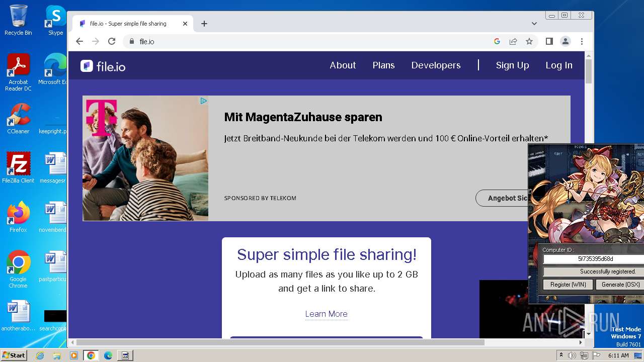Click the Action Center flag icon
The width and height of the screenshot is (644, 362).
click(595, 355)
